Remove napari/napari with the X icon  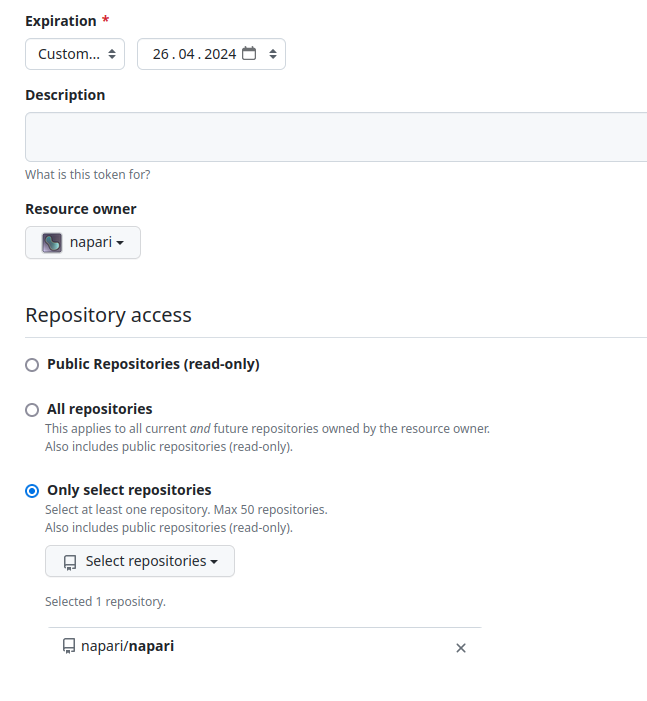(461, 648)
